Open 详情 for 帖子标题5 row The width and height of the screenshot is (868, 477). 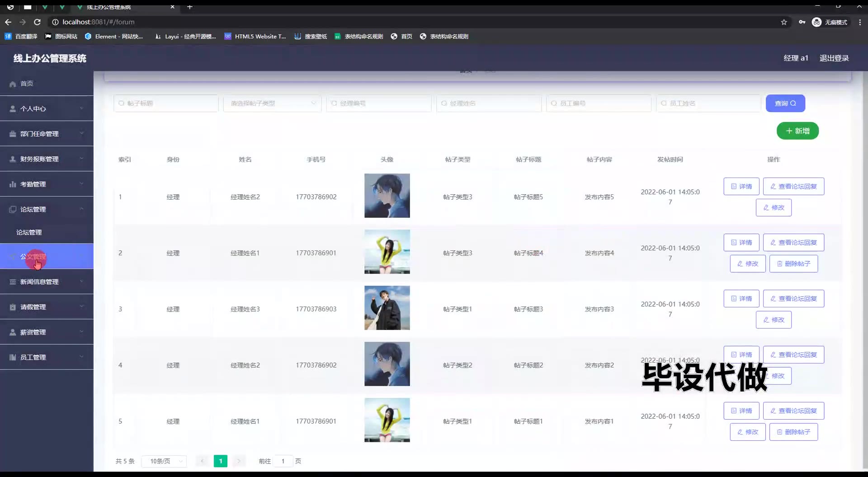741,187
